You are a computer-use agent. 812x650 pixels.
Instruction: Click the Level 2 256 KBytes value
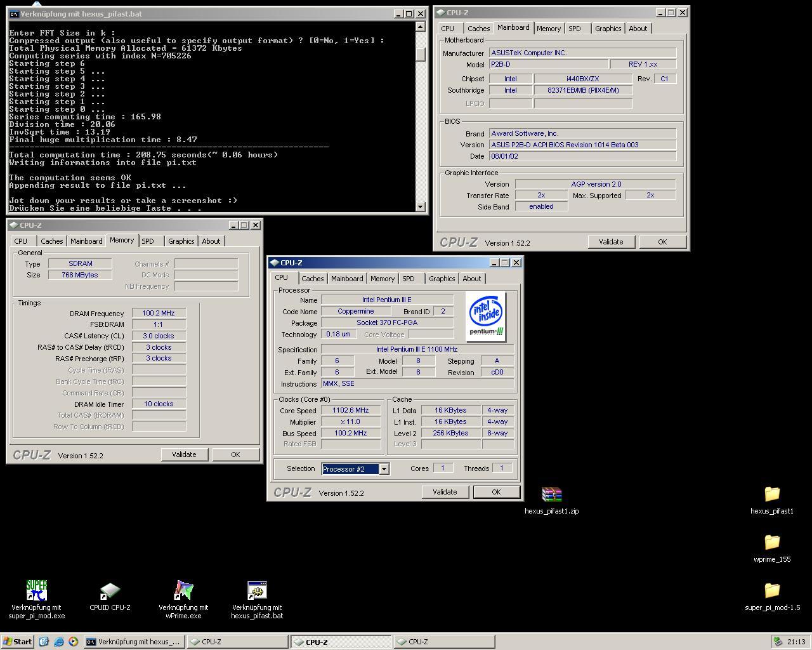(x=451, y=433)
